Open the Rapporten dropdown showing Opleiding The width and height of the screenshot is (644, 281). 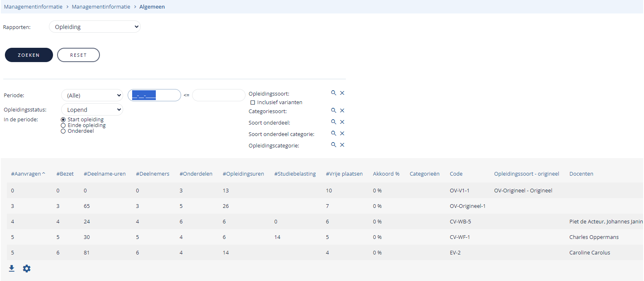tap(95, 27)
